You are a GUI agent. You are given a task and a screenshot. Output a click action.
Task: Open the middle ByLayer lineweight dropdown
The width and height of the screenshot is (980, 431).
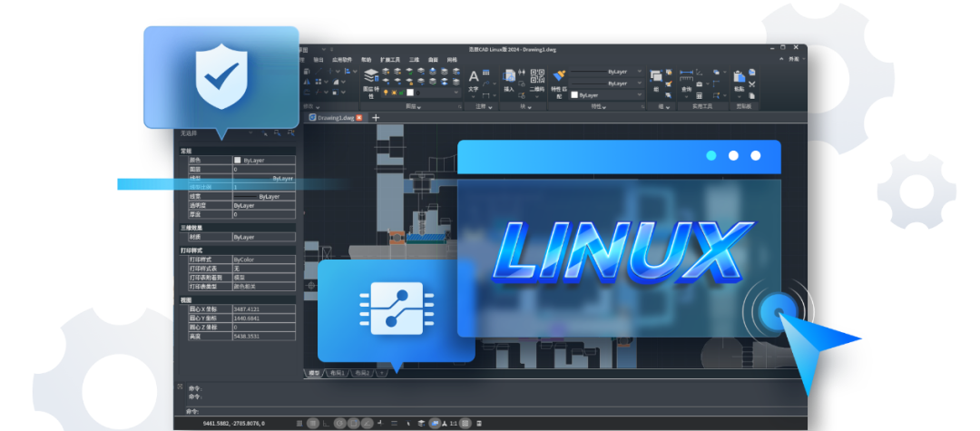(x=605, y=83)
